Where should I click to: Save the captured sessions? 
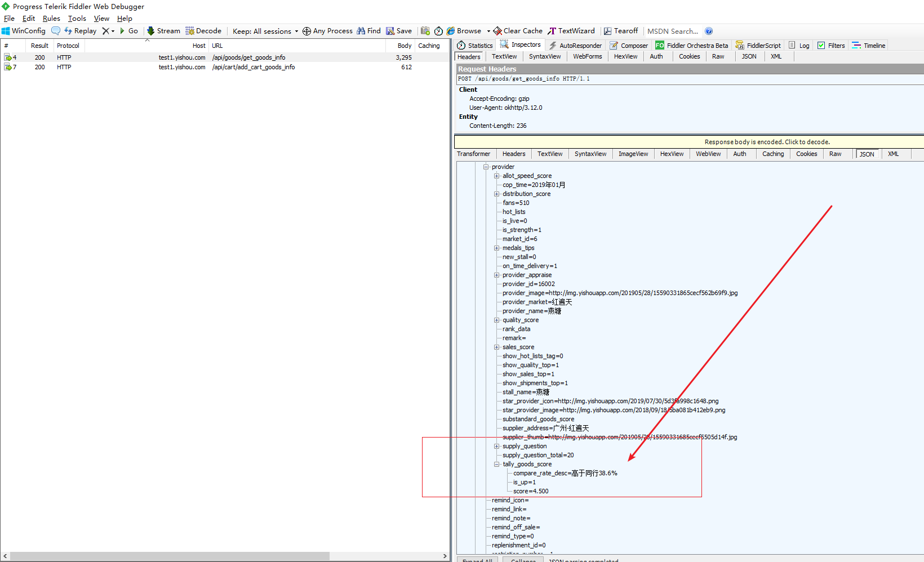click(399, 31)
